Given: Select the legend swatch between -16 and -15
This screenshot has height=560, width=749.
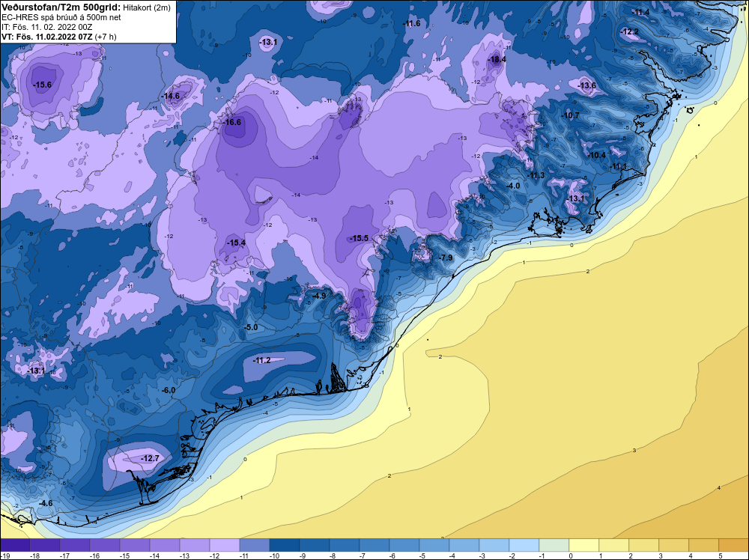Looking at the screenshot, I should pyautogui.click(x=105, y=545).
